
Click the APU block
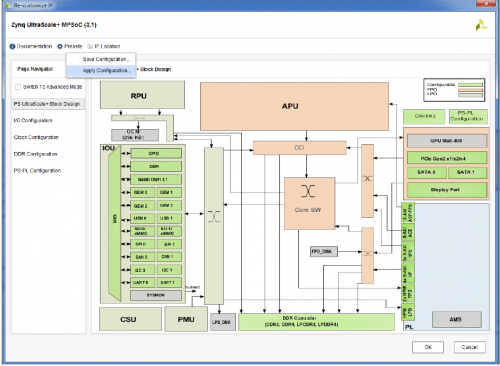294,106
